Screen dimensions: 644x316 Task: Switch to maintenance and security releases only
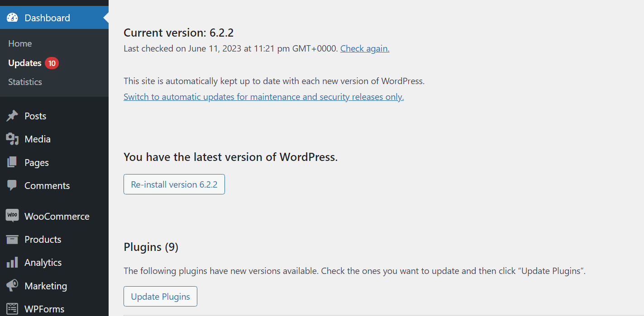point(263,97)
